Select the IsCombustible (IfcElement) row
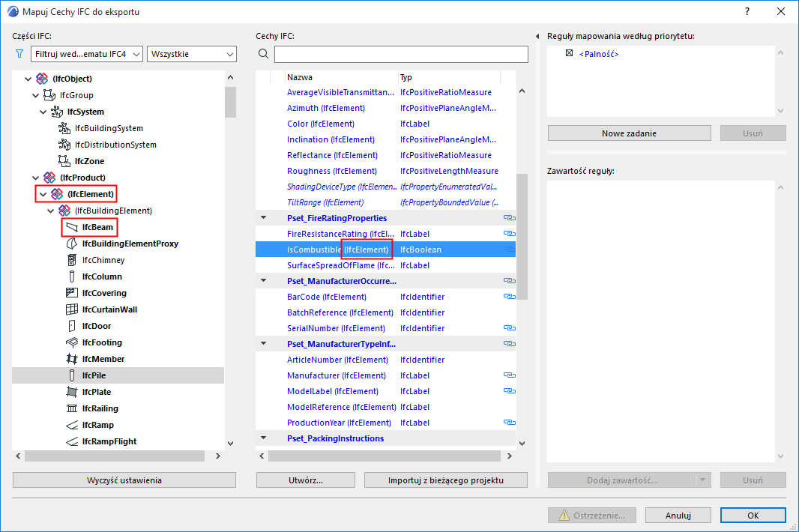Viewport: 799px width, 532px height. point(386,250)
